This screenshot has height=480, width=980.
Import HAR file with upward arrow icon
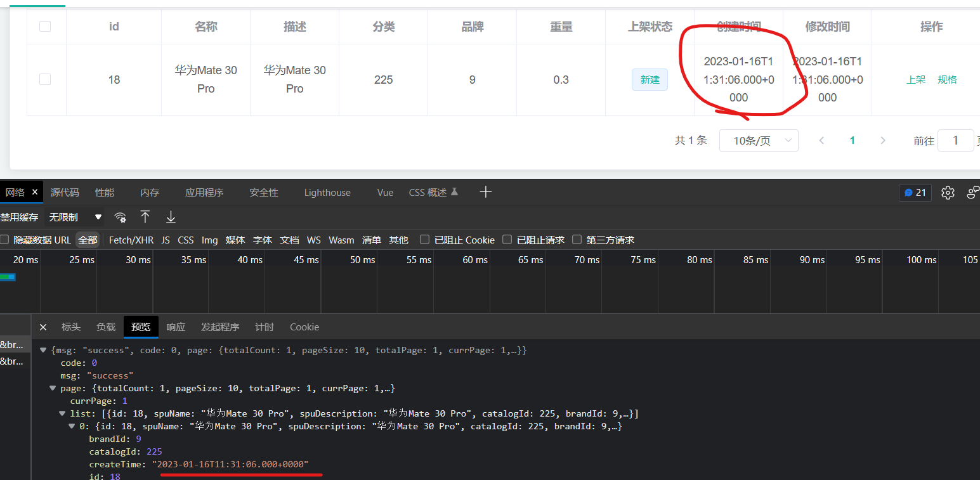click(x=145, y=217)
